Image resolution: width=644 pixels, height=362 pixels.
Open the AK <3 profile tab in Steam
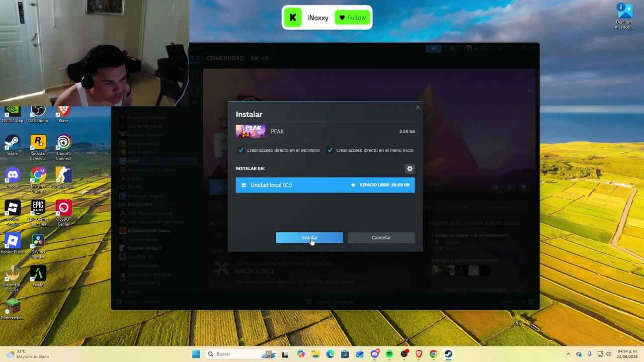click(259, 58)
